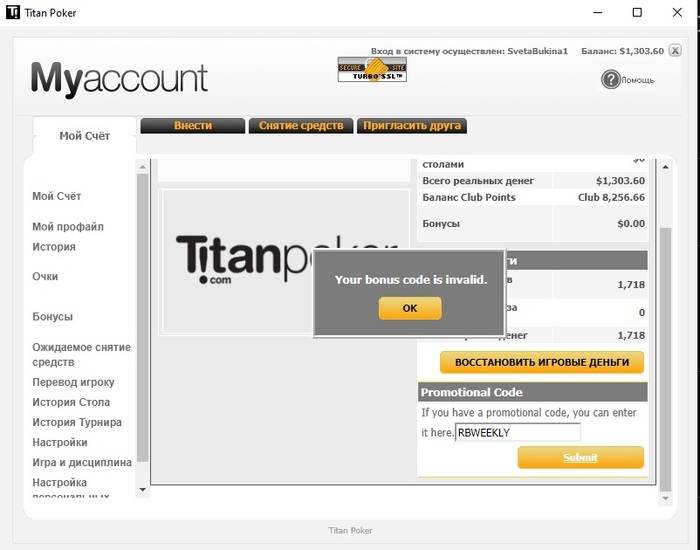Open the Снятие средств tab
This screenshot has height=550, width=700.
(301, 125)
